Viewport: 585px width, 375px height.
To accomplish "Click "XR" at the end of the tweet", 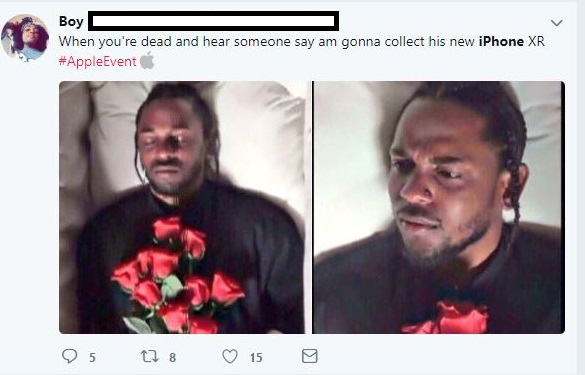I will coord(536,41).
